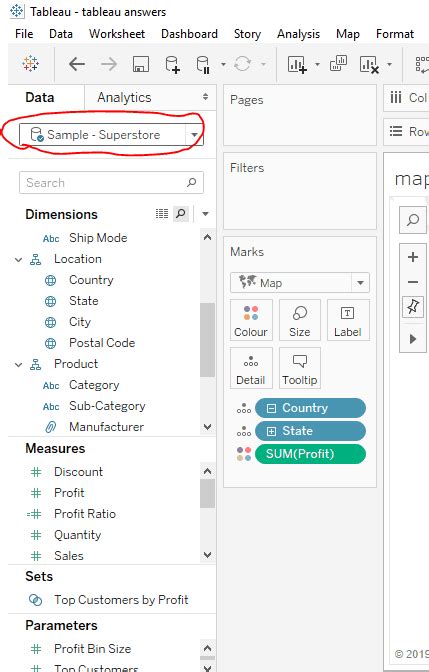This screenshot has width=429, height=672.
Task: Select the Quantity measure
Action: point(78,535)
